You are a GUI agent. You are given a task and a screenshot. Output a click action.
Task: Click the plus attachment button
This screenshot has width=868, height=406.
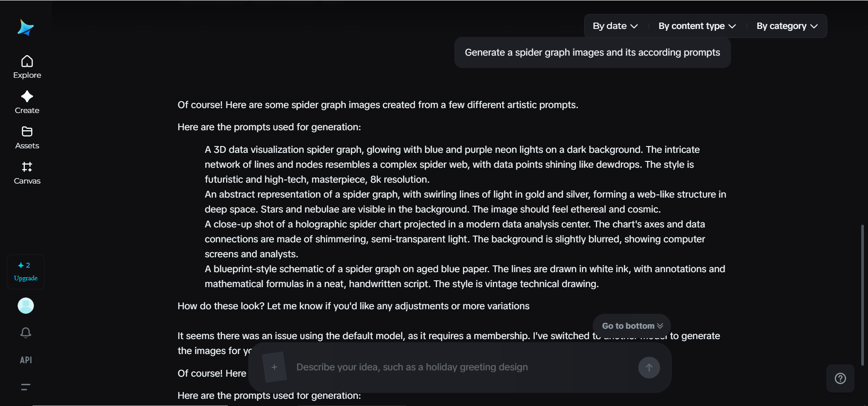pyautogui.click(x=274, y=367)
